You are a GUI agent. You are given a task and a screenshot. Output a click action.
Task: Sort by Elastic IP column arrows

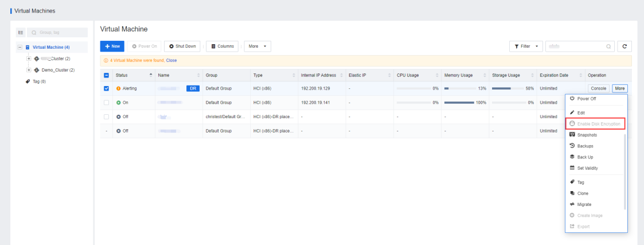(389, 75)
